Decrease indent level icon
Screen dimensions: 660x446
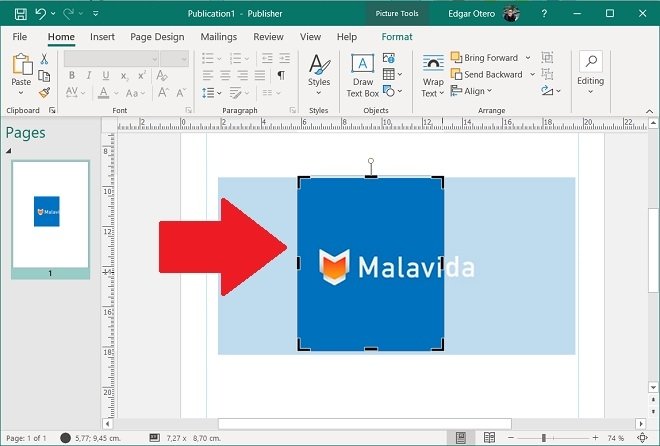tap(267, 58)
